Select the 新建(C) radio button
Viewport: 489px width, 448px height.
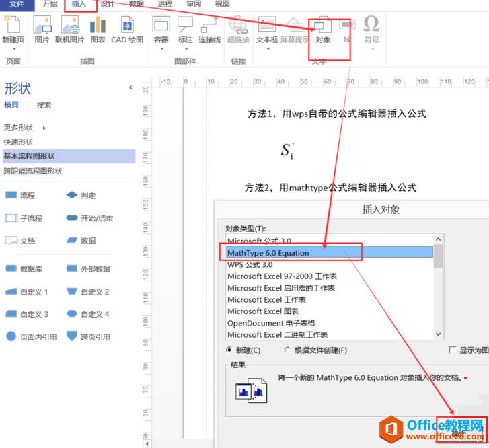point(229,350)
